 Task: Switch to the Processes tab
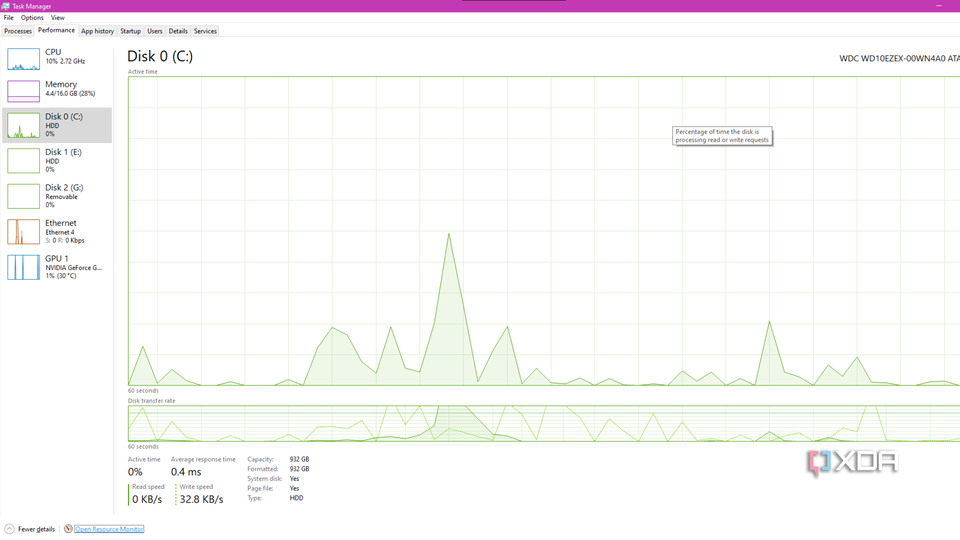(x=18, y=31)
